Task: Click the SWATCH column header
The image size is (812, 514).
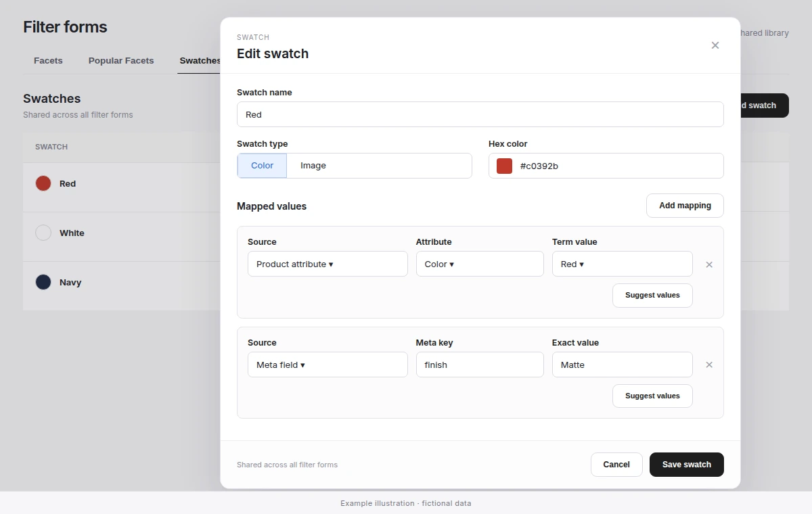Action: pos(51,147)
